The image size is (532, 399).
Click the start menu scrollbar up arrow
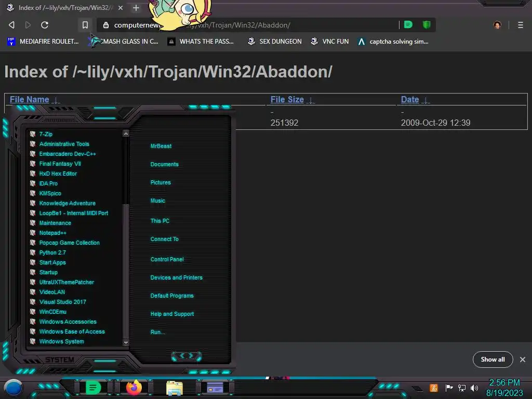click(126, 134)
